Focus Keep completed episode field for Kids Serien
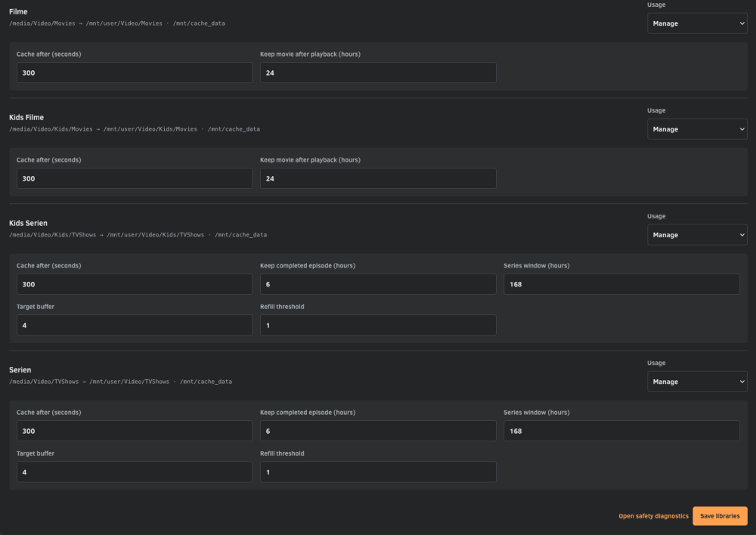Viewport: 756px width, 535px height. tap(378, 284)
